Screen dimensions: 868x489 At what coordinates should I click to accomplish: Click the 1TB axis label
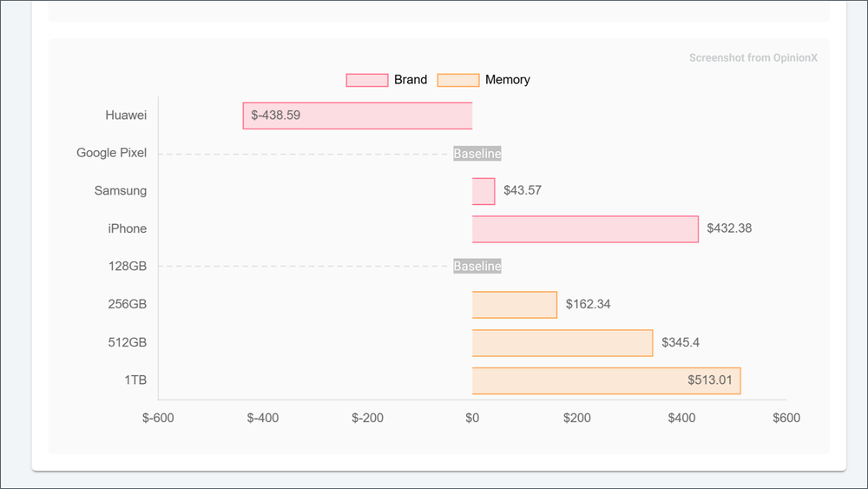pos(135,380)
